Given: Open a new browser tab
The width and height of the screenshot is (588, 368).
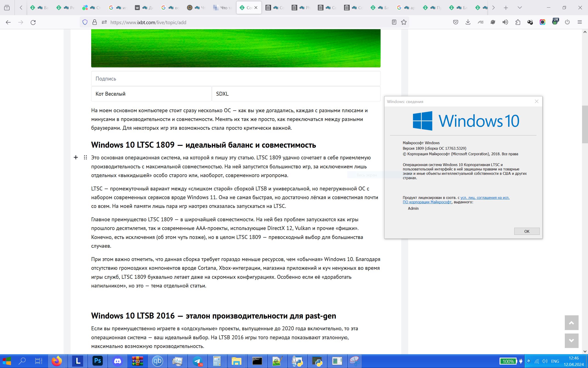Looking at the screenshot, I should 506,8.
